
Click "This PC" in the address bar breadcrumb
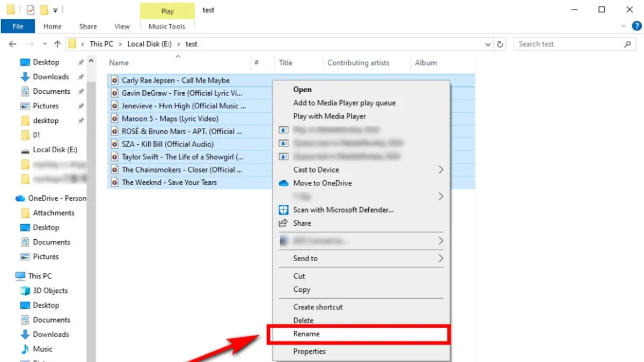(x=101, y=44)
